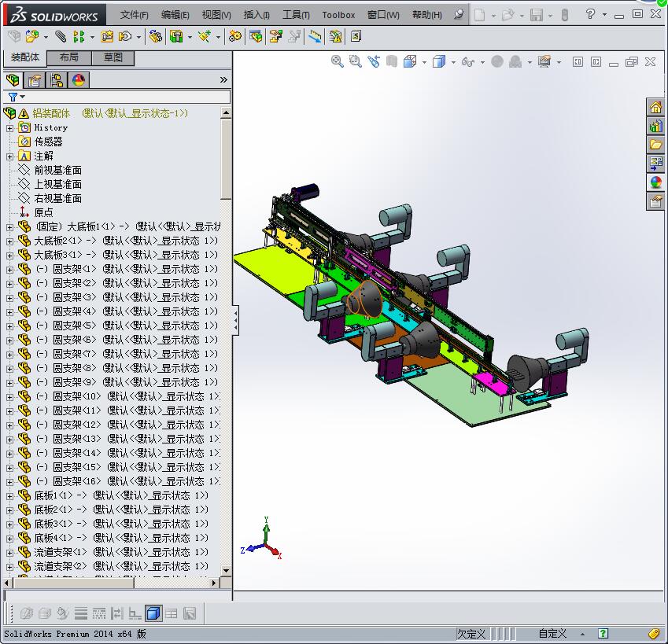Viewport: 668px width, 644px height.
Task: Click the Move Component icon
Action: click(125, 37)
